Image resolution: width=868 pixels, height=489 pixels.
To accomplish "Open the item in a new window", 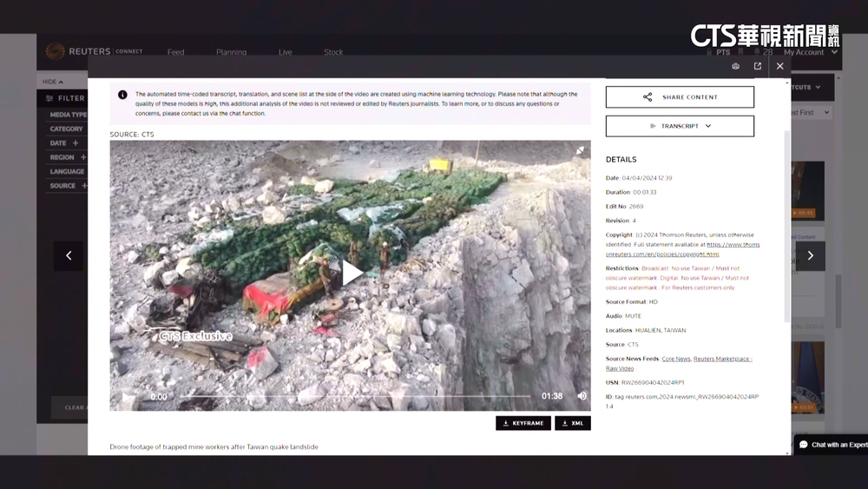I will pos(758,66).
